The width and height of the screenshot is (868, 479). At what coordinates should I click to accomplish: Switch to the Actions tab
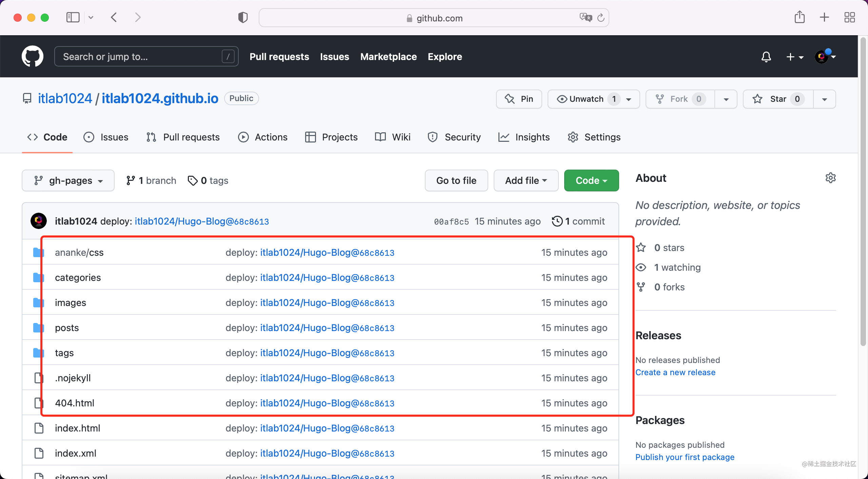tap(263, 137)
